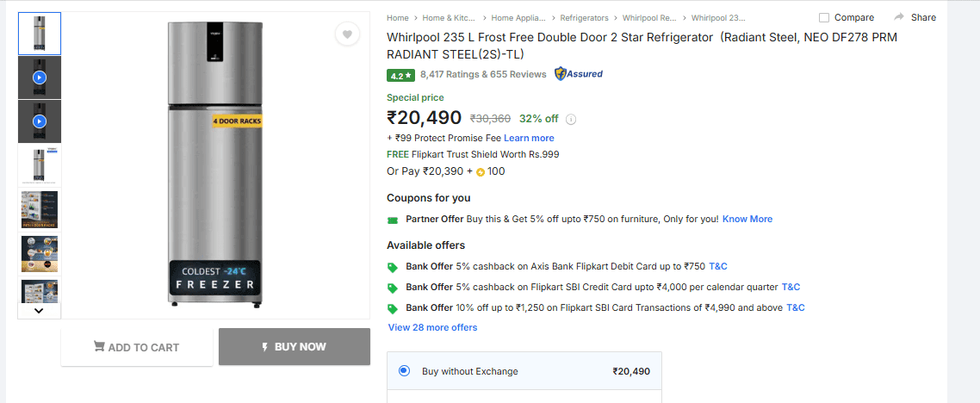Image resolution: width=980 pixels, height=403 pixels.
Task: Click the wishlist heart icon
Action: [x=346, y=34]
